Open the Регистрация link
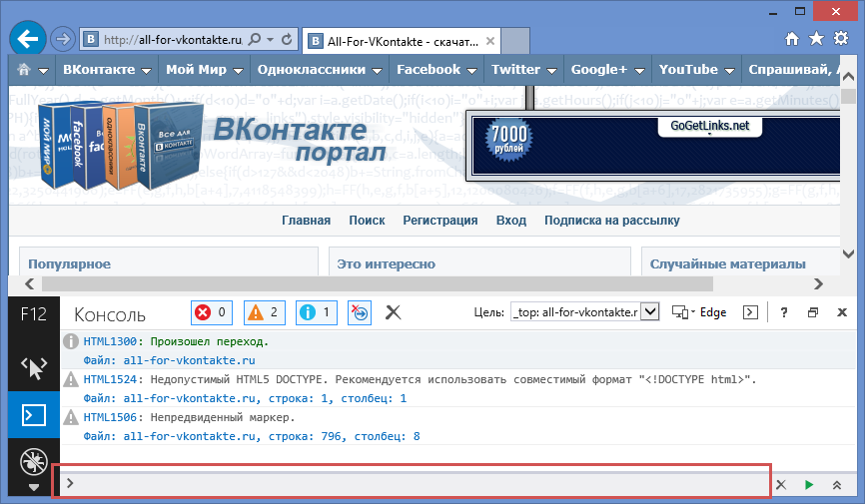 click(440, 221)
